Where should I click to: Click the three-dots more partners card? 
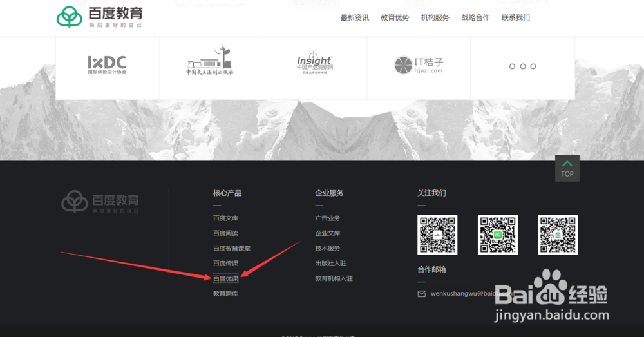522,66
